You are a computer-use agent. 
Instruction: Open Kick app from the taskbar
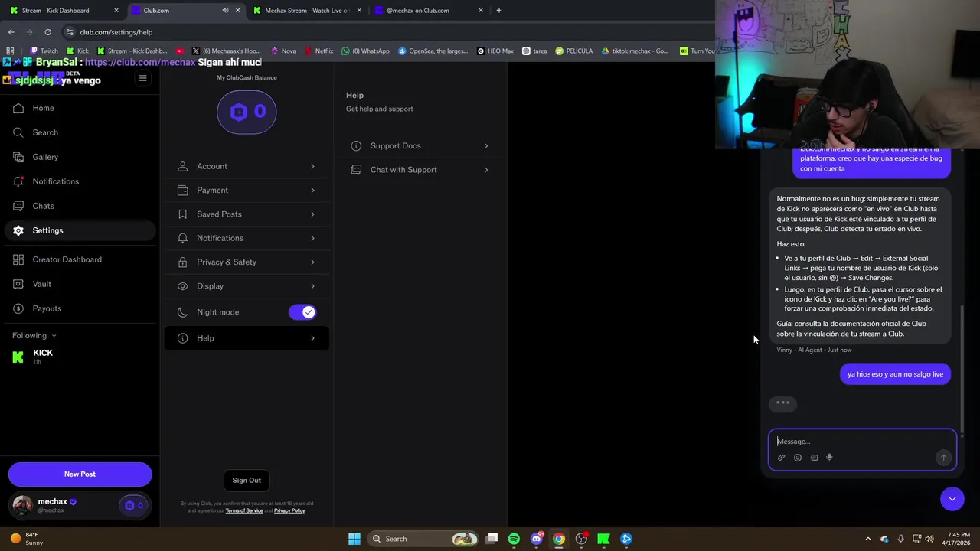603,539
